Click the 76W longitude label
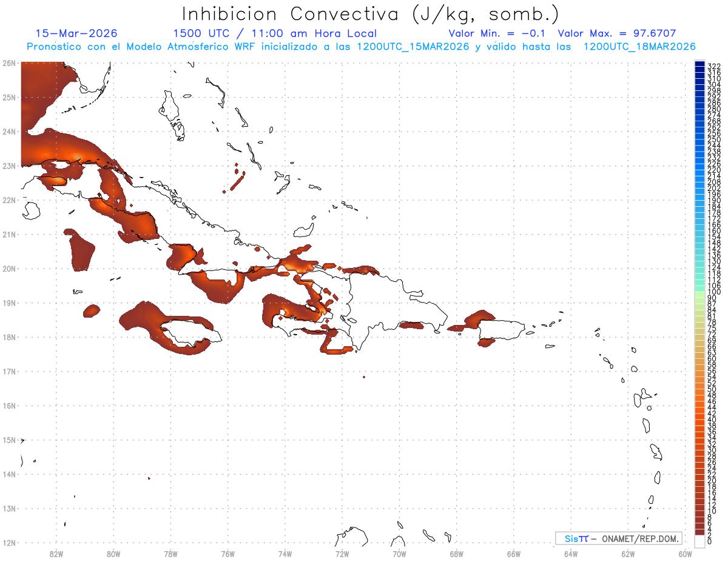 [227, 553]
